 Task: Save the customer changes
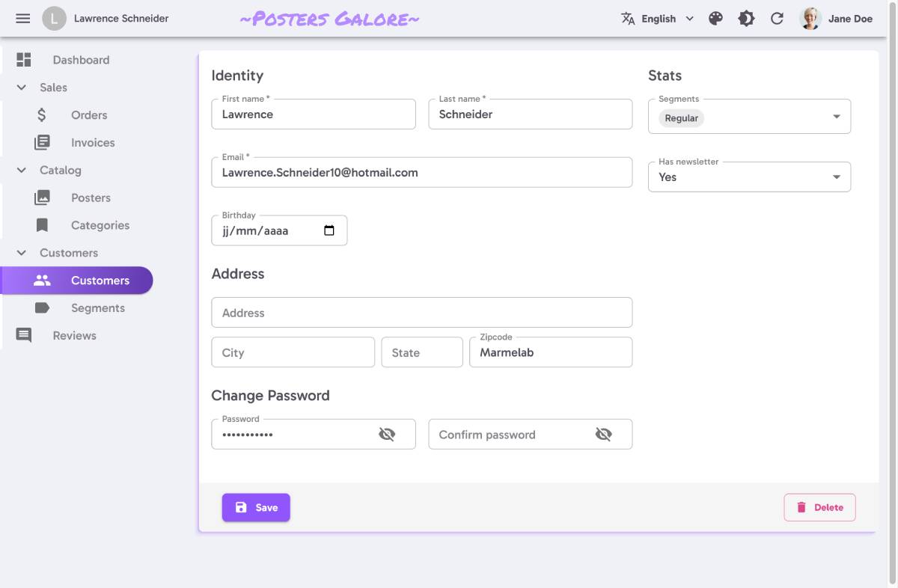click(x=256, y=507)
